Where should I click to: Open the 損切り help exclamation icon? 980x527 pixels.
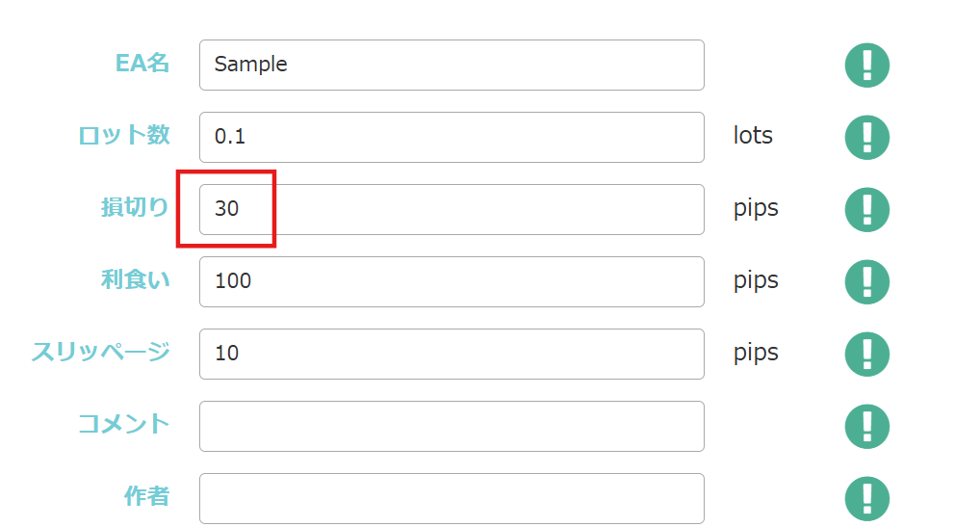click(866, 209)
